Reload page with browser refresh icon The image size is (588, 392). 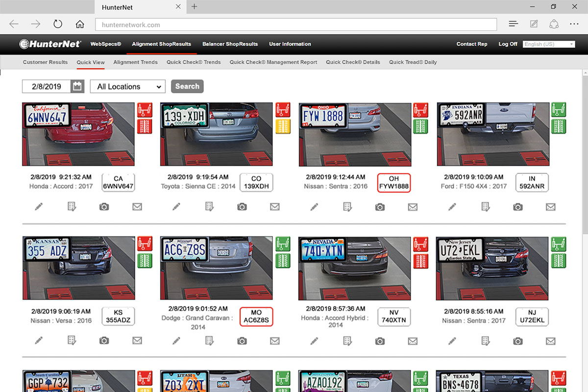coord(58,24)
